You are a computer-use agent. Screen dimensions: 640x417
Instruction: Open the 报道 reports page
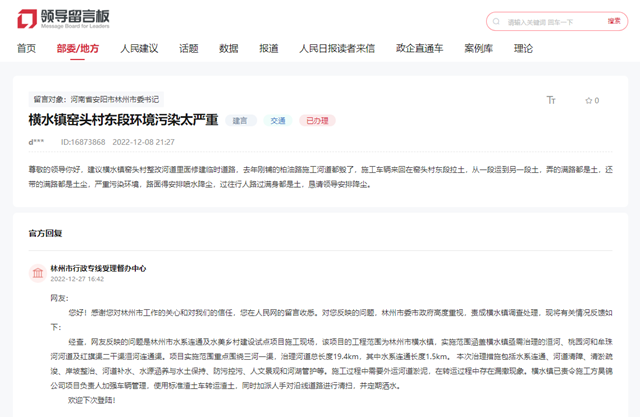(269, 48)
